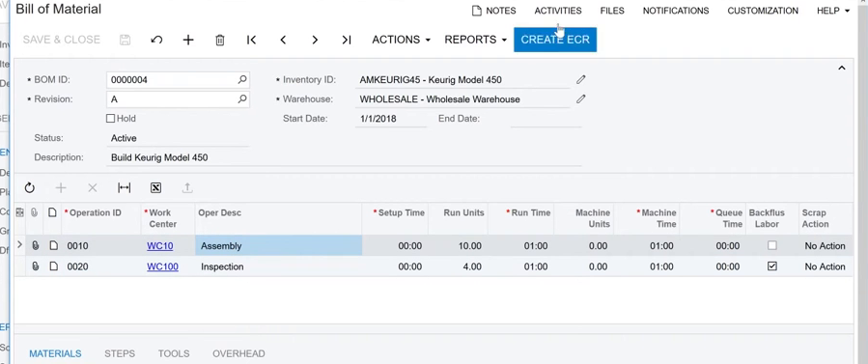Click the Description field
The width and height of the screenshot is (868, 364).
point(344,157)
